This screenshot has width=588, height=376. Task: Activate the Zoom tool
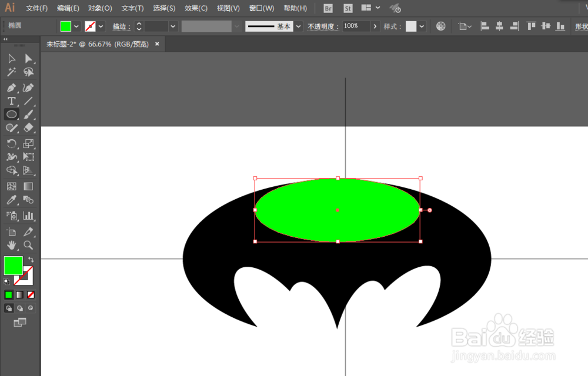(27, 246)
